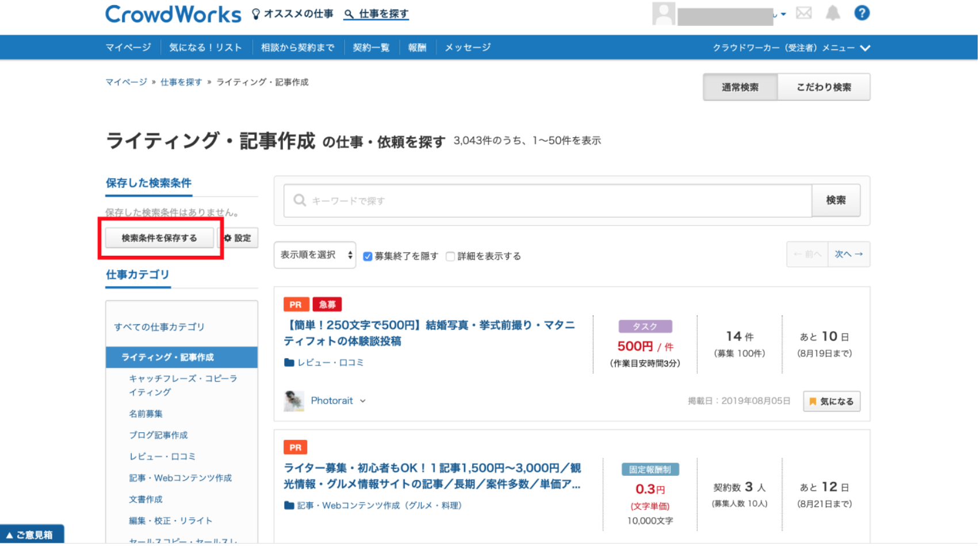This screenshot has height=546, width=980.
Task: Click the blue help question mark icon
Action: [861, 13]
